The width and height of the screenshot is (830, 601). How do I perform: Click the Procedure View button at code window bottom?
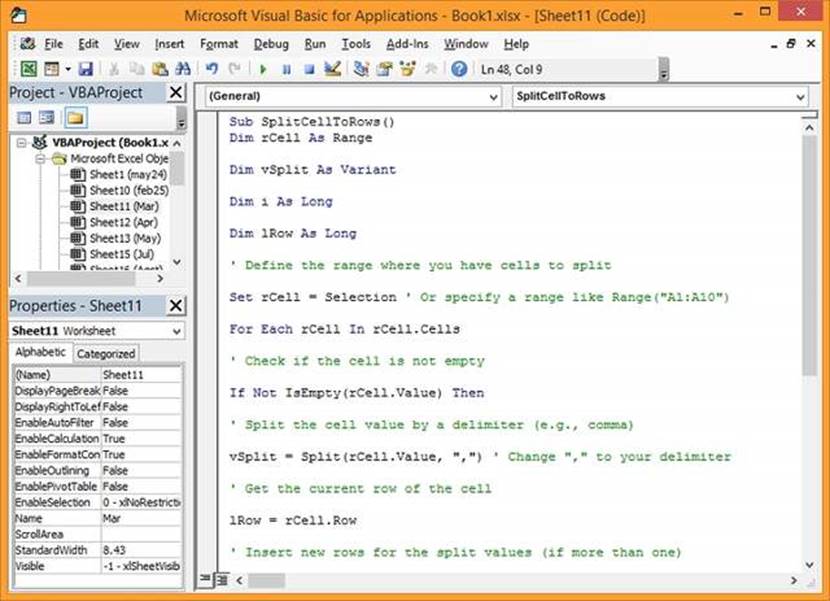click(x=205, y=580)
